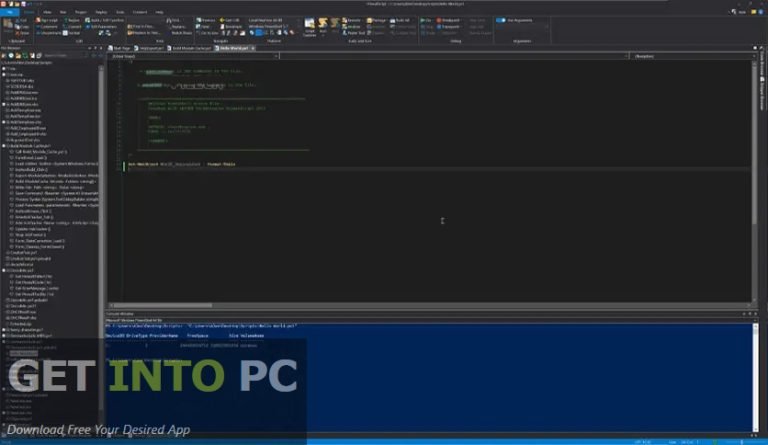Click the Bookmark icon in Navigate group
This screenshot has width=768, height=445.
coord(222,26)
